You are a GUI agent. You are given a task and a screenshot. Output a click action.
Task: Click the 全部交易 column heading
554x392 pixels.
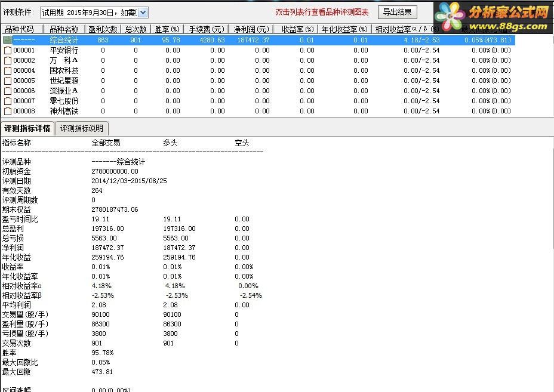pos(106,143)
